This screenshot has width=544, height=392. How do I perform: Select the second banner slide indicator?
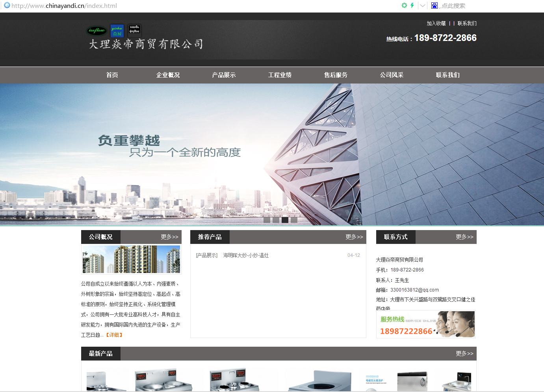(x=276, y=220)
